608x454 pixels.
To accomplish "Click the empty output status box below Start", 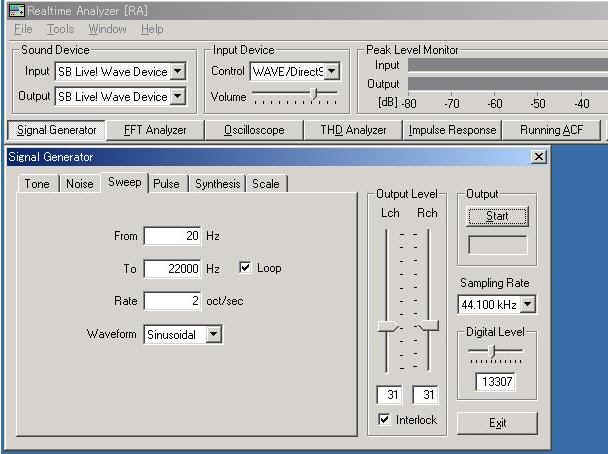I will tap(497, 245).
